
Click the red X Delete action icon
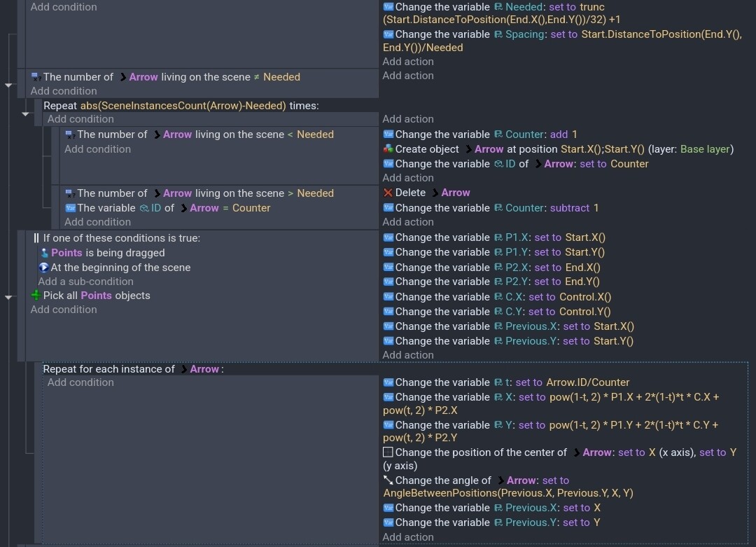[x=388, y=193]
